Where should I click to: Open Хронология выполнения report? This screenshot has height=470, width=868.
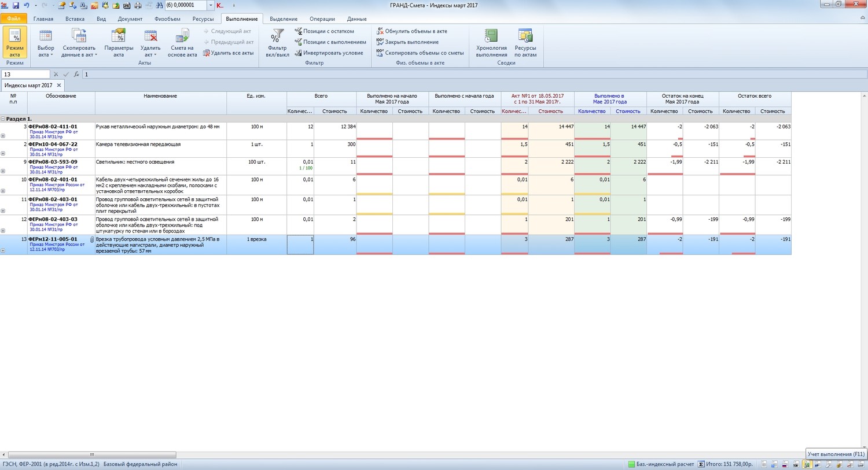pos(491,44)
